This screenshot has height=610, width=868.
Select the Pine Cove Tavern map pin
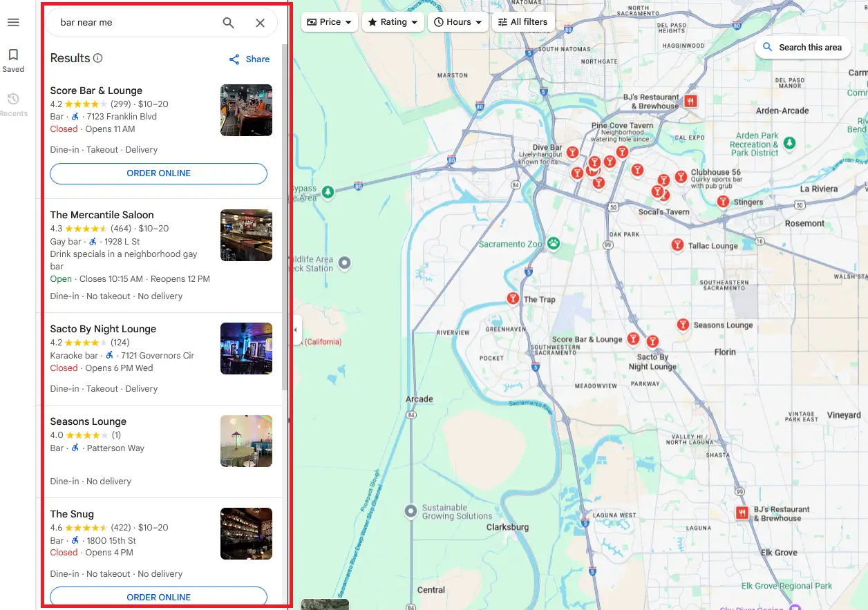coord(622,152)
